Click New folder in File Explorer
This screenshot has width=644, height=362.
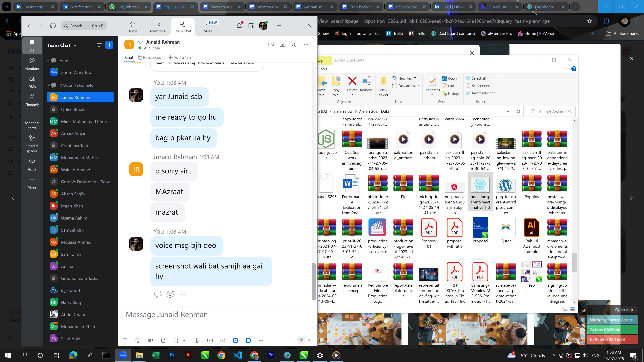click(384, 86)
